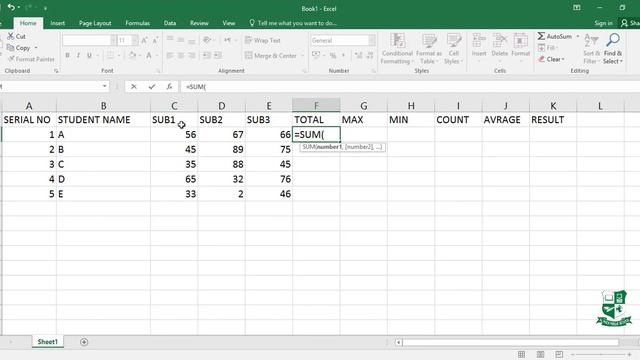
Task: Click the Increase Decimal icon
Action: pyautogui.click(x=359, y=55)
